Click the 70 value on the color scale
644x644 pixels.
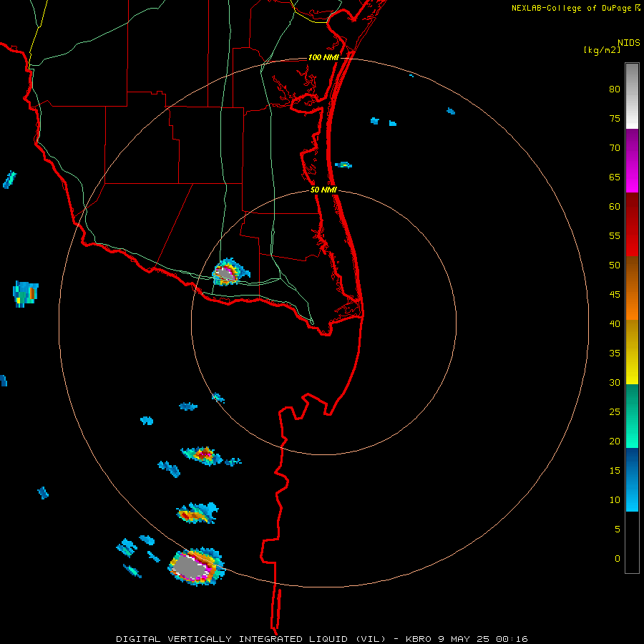(x=615, y=148)
